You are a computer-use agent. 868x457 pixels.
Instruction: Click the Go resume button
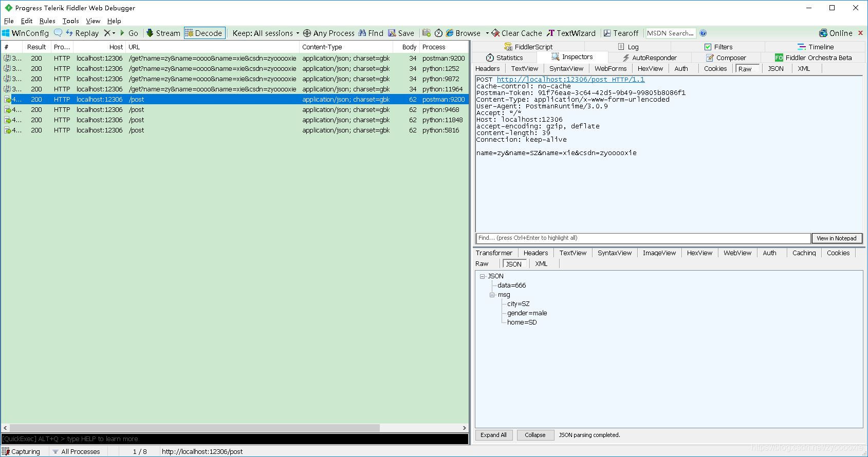(129, 33)
